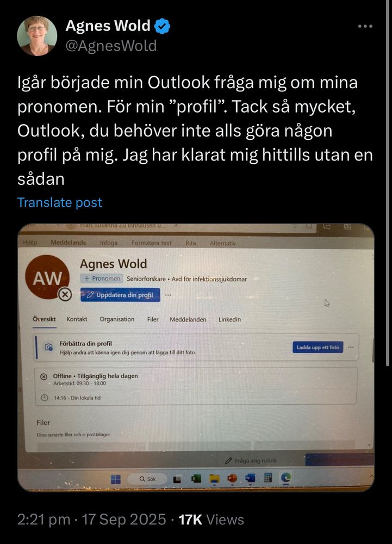This screenshot has width=392, height=544.
Task: Open Task View icon beside search
Action: (177, 479)
